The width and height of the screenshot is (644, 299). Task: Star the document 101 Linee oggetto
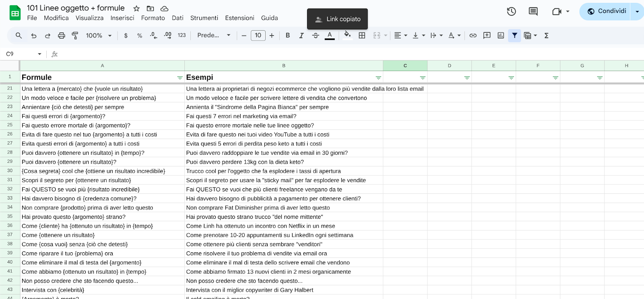pyautogui.click(x=136, y=8)
